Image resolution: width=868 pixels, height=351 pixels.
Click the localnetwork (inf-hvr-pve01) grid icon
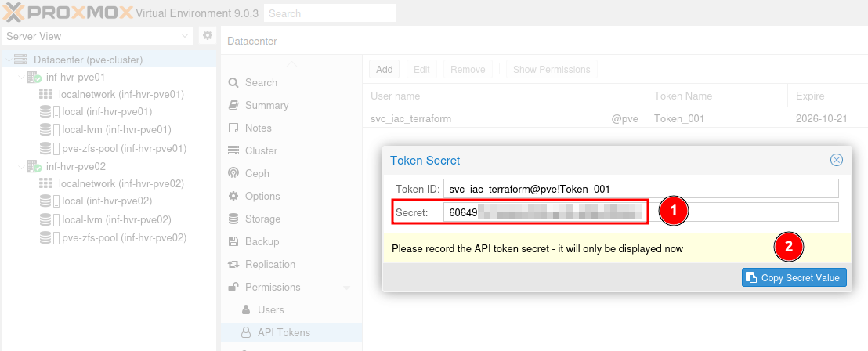46,95
